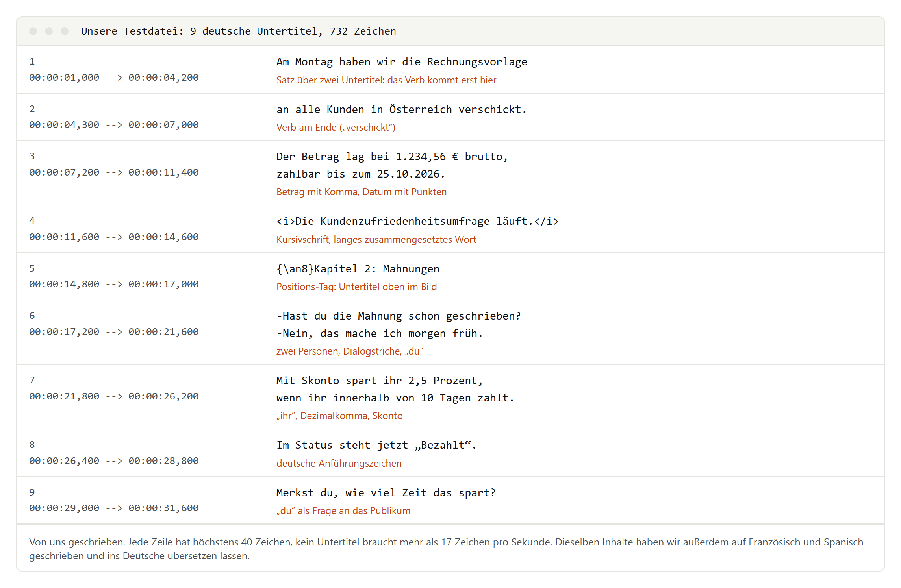
Task: Click note 'Positions-Tag: Untertitel oben im Bild'
Action: point(356,287)
